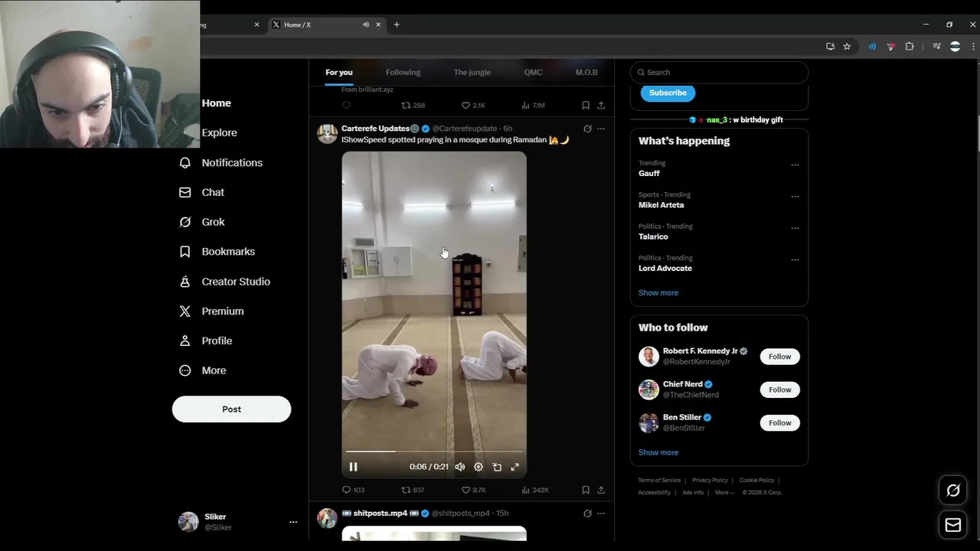Open the Premium page
The width and height of the screenshot is (980, 551).
click(211, 311)
